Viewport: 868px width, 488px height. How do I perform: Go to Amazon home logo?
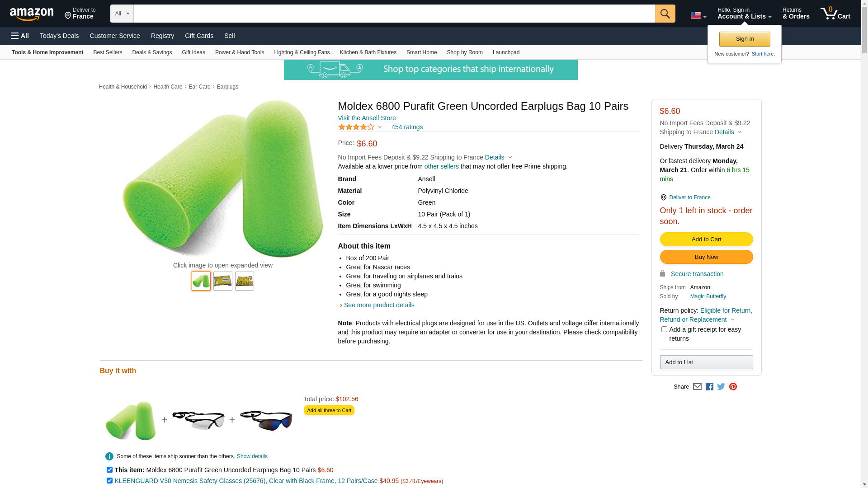(32, 14)
